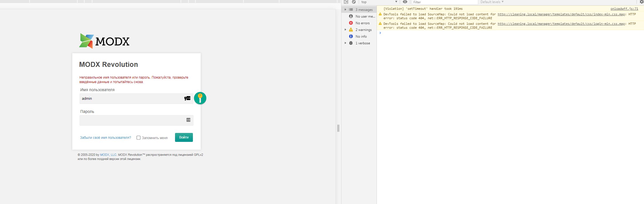Expand the 1 verbose group
The height and width of the screenshot is (204, 644).
[x=345, y=43]
